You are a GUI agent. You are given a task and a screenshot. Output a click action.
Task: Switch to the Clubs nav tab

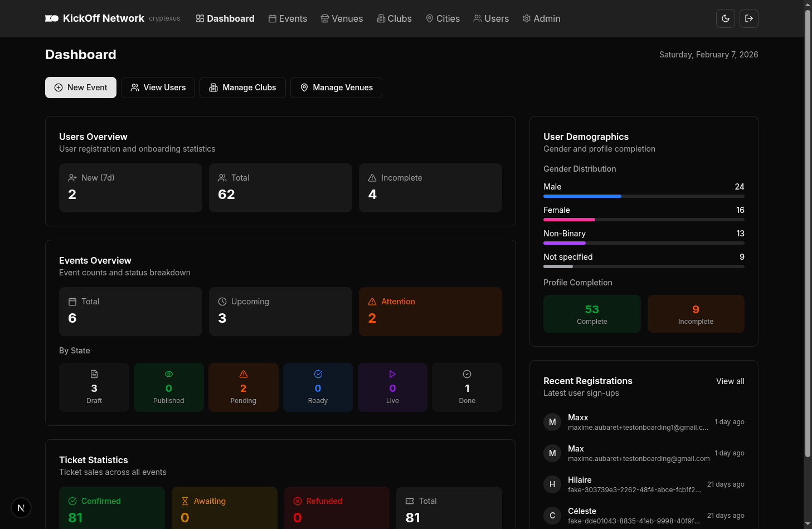[394, 18]
